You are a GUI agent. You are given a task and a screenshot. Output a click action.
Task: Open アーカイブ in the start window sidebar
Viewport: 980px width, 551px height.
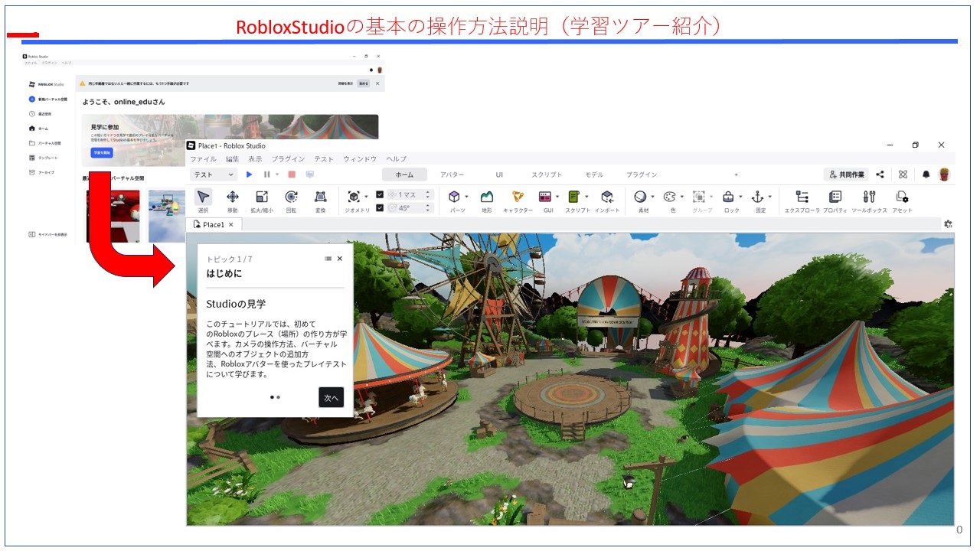42,172
